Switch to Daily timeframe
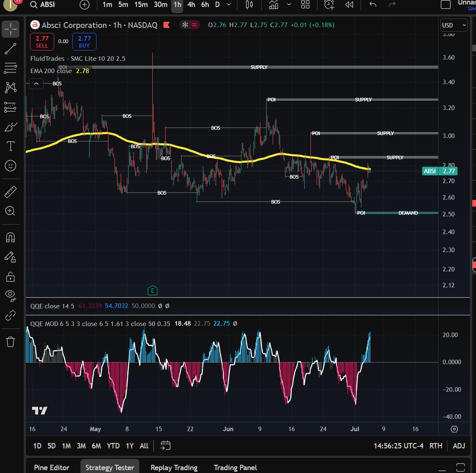 217,5
